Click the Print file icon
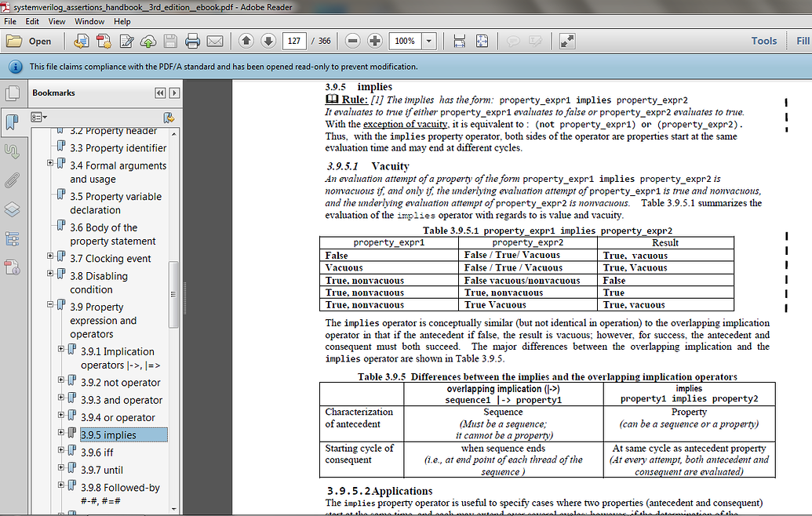Screen dimensions: 812x516 click(192, 41)
